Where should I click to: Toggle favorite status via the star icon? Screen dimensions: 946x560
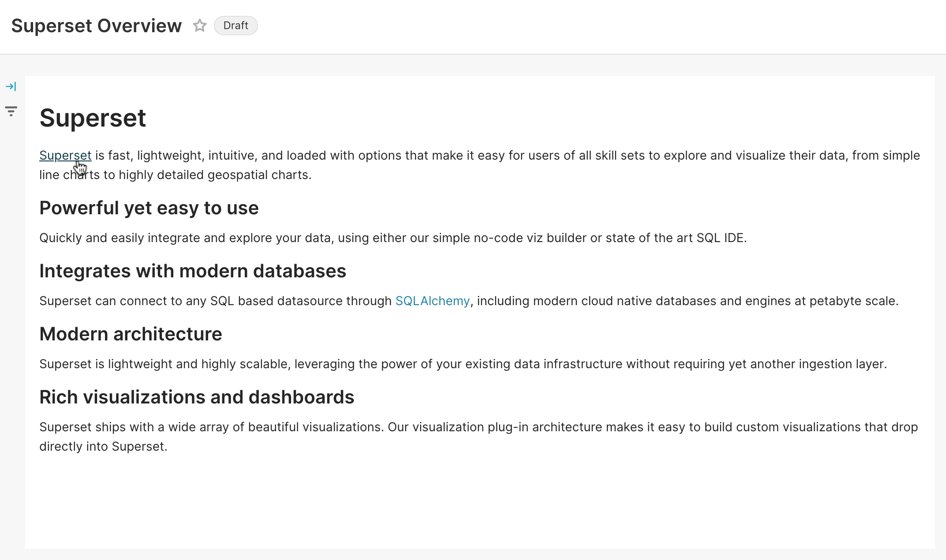click(x=200, y=26)
